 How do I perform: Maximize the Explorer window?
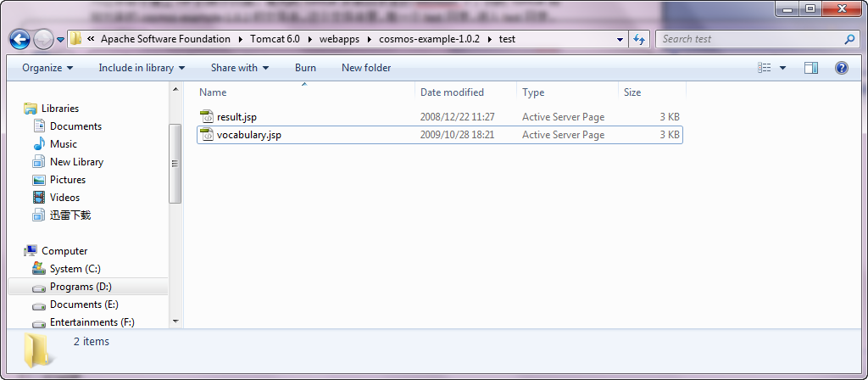click(810, 8)
